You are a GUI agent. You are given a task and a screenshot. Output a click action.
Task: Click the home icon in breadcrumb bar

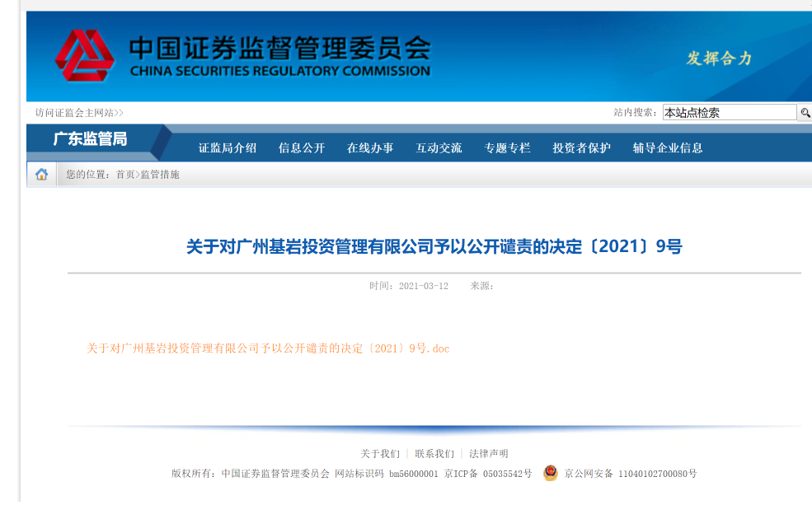click(40, 174)
